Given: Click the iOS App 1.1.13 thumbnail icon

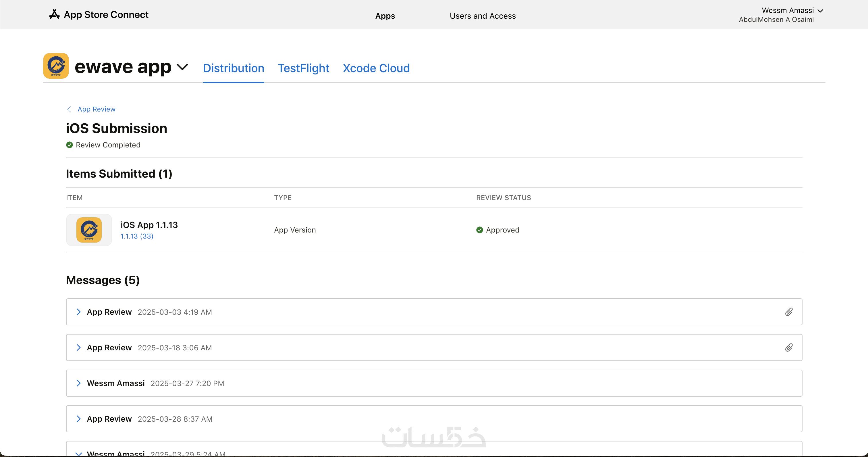Looking at the screenshot, I should tap(89, 230).
